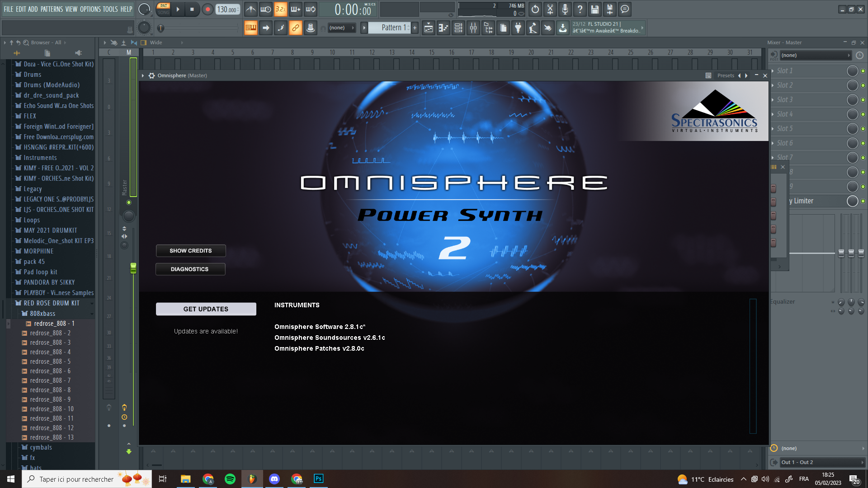Open the question mark help icon
Viewport: 868px width, 488px height.
point(580,9)
